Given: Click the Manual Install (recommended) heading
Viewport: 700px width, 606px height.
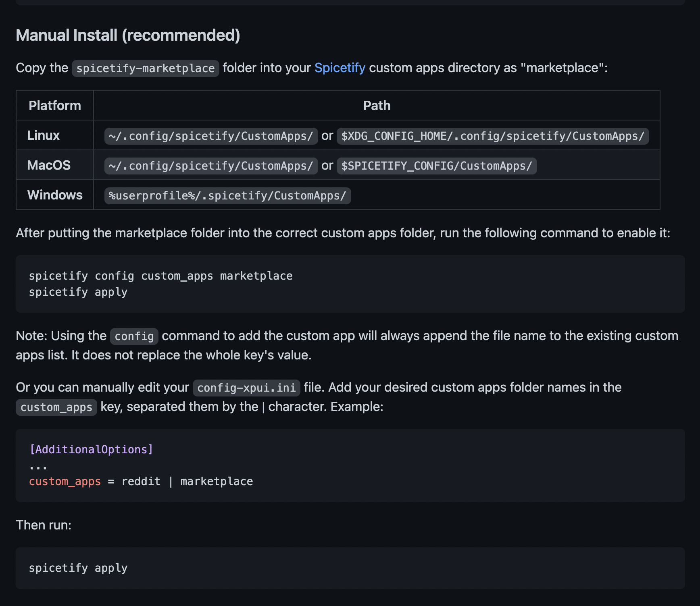Looking at the screenshot, I should click(x=127, y=35).
